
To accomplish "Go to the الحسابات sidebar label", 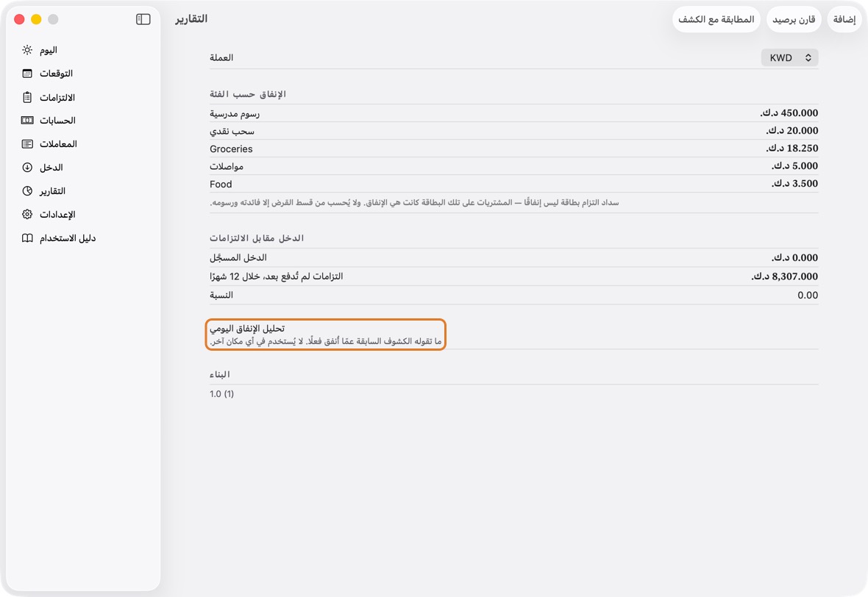I will (57, 120).
